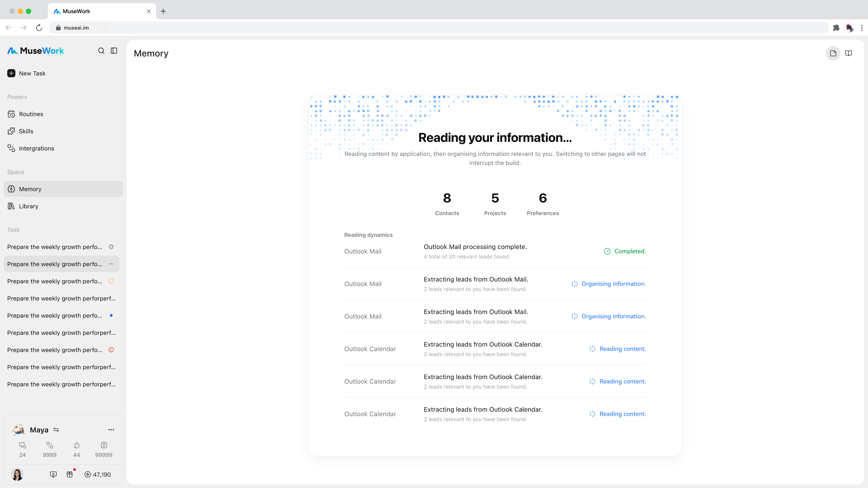Image resolution: width=868 pixels, height=488 pixels.
Task: Click the blue dot on the fifth task
Action: pos(111,315)
